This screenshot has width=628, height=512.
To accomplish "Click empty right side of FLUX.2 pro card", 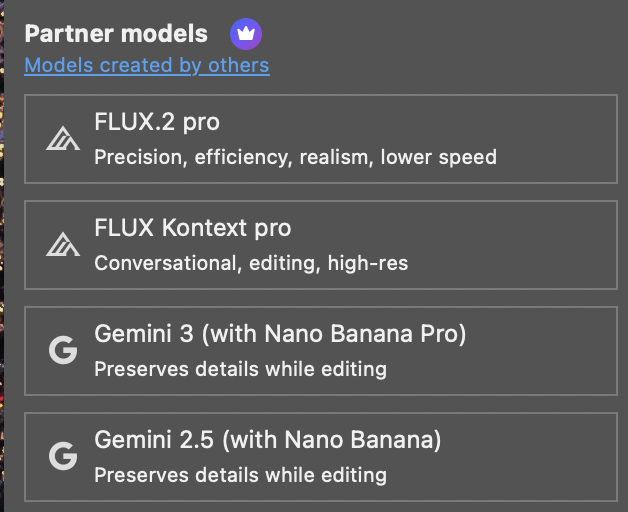I will [565, 140].
